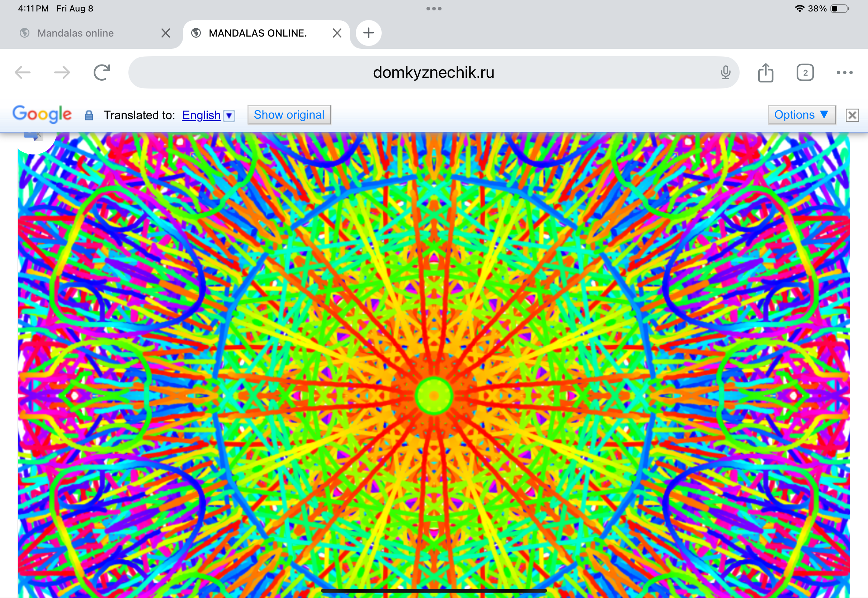Click the Show original button
The image size is (868, 598).
pyautogui.click(x=289, y=115)
